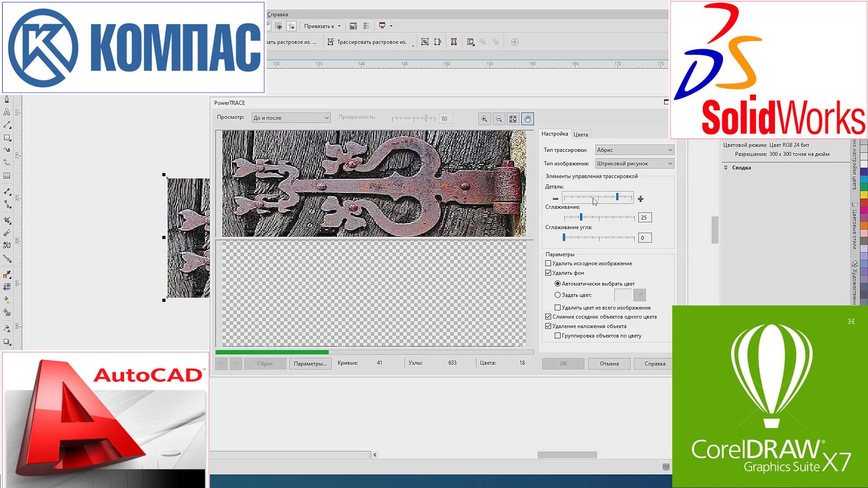Open the Справка menu
This screenshot has height=488, width=868.
point(277,14)
